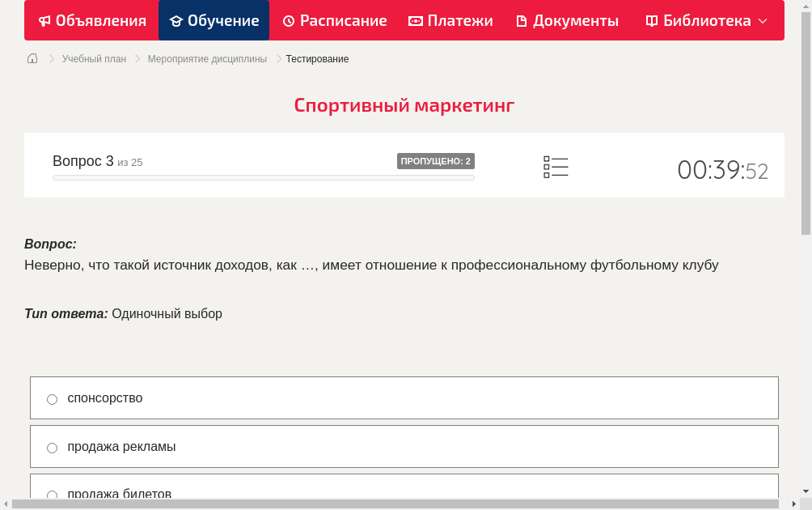
Task: Click the card icon next to Платежи
Action: point(414,20)
